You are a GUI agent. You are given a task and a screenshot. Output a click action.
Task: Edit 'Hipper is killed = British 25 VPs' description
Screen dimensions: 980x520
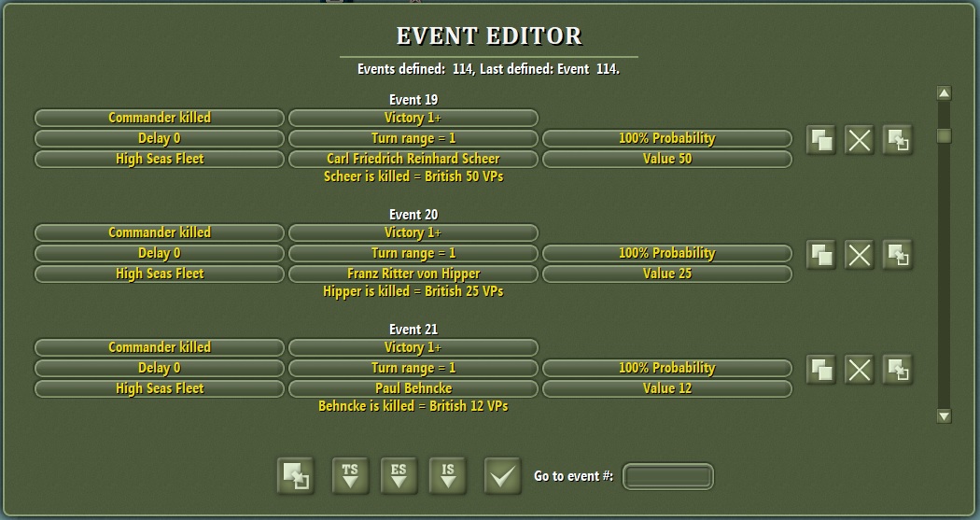coord(413,292)
